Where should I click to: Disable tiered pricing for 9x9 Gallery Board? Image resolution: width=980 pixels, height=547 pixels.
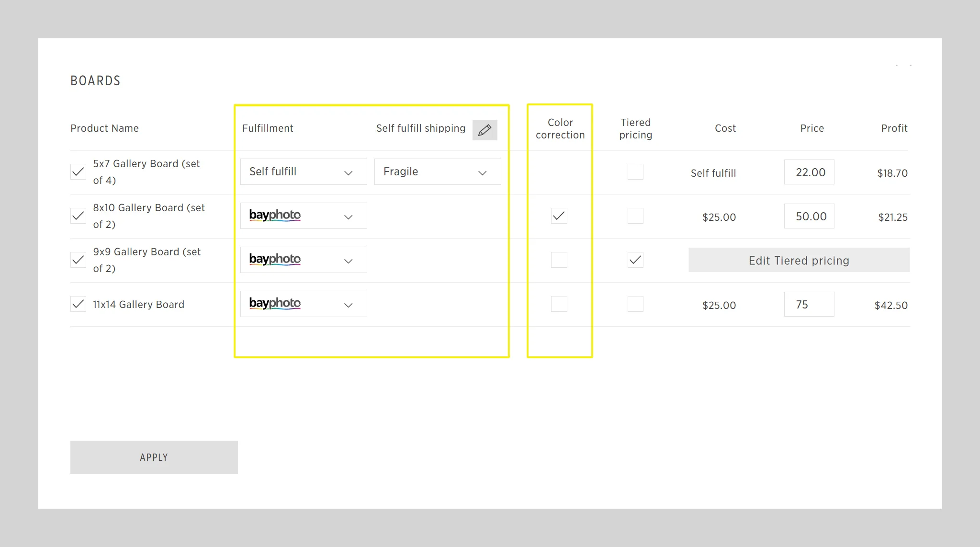pyautogui.click(x=635, y=260)
